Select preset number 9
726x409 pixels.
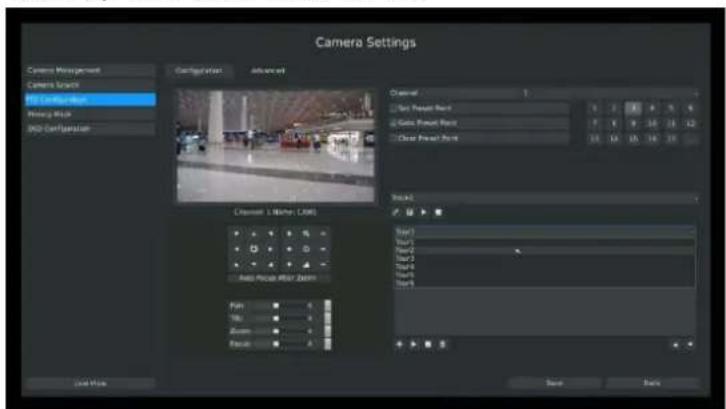(x=633, y=124)
